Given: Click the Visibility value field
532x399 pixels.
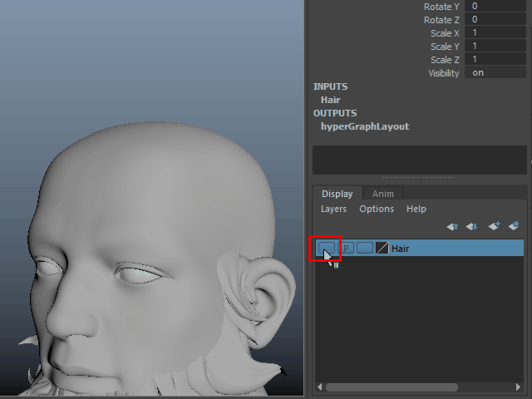Looking at the screenshot, I should click(497, 73).
